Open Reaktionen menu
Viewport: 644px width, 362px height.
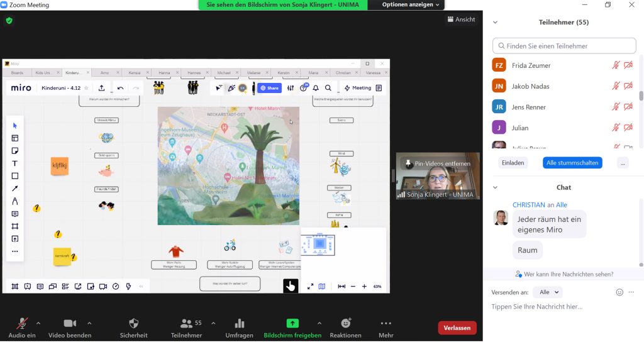tap(345, 328)
